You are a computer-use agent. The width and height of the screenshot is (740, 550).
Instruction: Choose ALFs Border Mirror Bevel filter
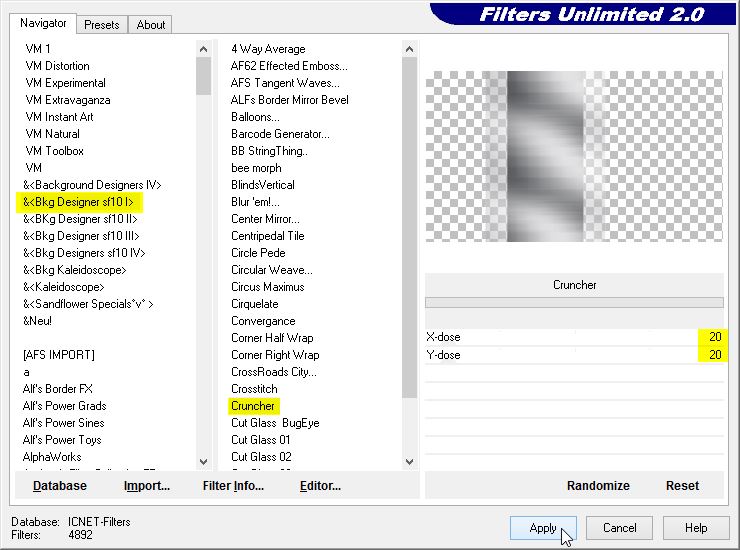click(x=290, y=100)
